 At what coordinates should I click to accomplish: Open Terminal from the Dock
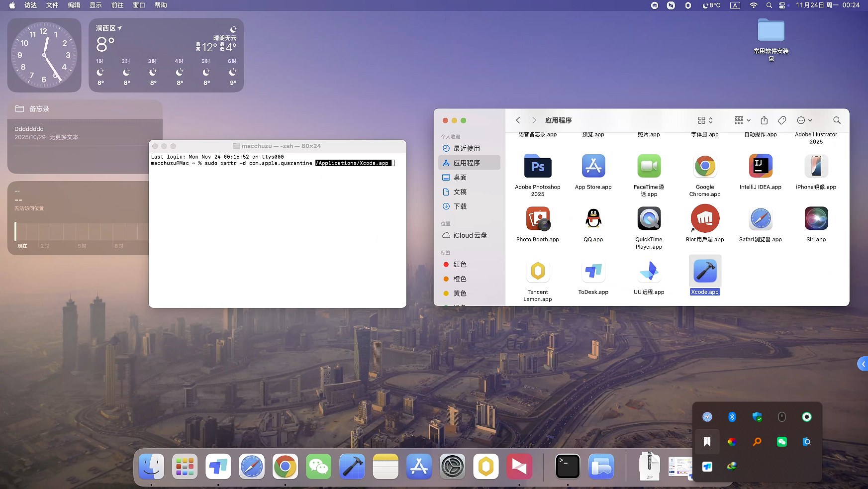pos(568,467)
